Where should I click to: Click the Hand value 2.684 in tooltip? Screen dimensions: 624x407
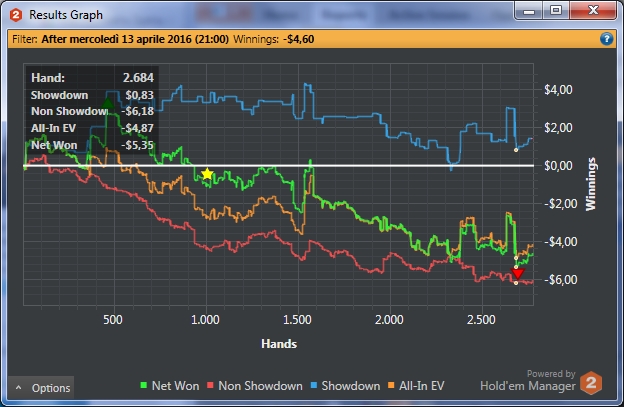tap(138, 78)
